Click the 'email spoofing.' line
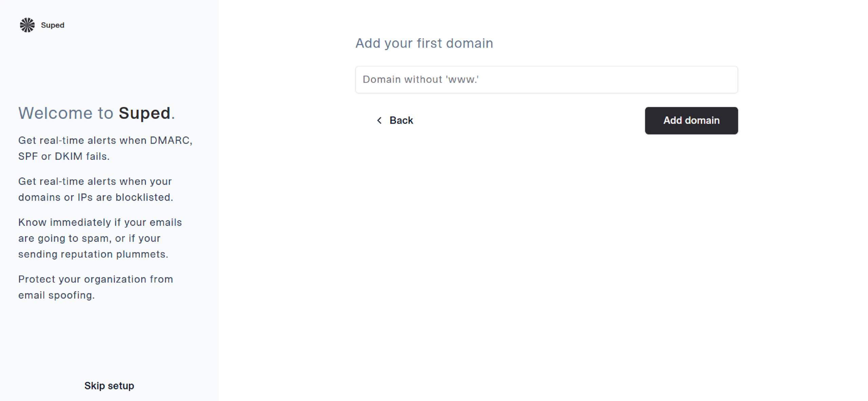This screenshot has height=401, width=868. 57,295
